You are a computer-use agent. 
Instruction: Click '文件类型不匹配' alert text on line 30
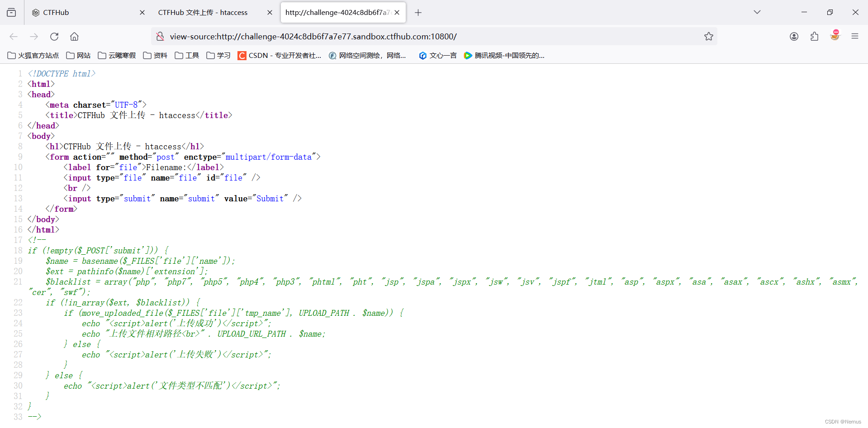190,385
